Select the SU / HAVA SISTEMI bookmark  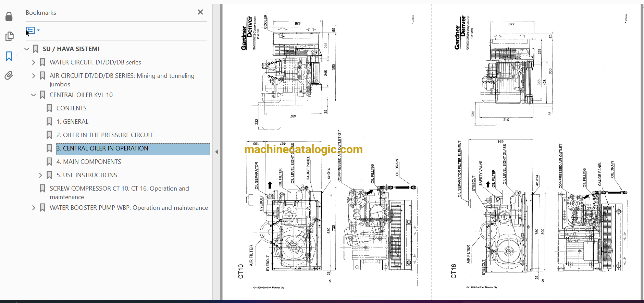pyautogui.click(x=71, y=49)
